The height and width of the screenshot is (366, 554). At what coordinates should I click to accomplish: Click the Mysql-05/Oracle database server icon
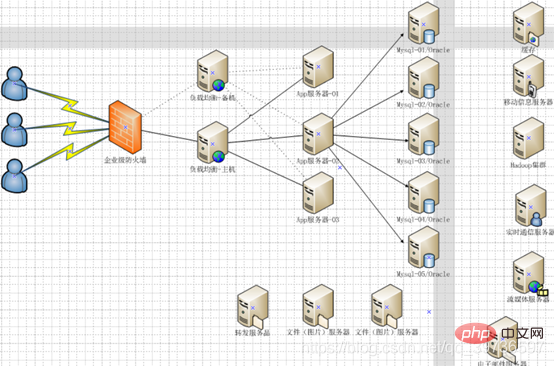423,248
